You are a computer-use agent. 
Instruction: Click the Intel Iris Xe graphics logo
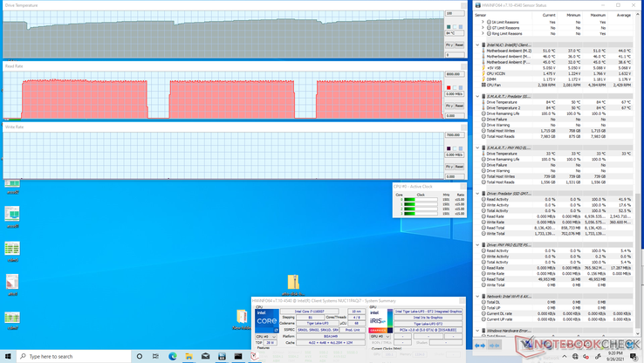click(380, 321)
